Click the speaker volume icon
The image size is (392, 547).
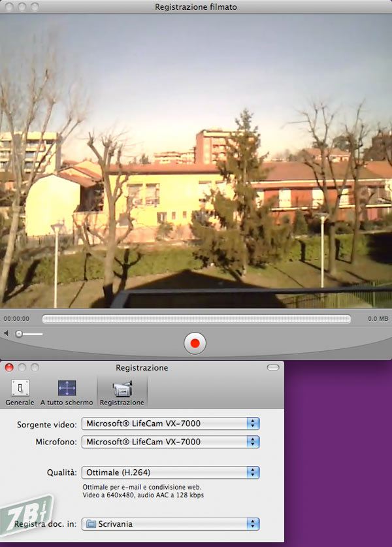pos(7,333)
